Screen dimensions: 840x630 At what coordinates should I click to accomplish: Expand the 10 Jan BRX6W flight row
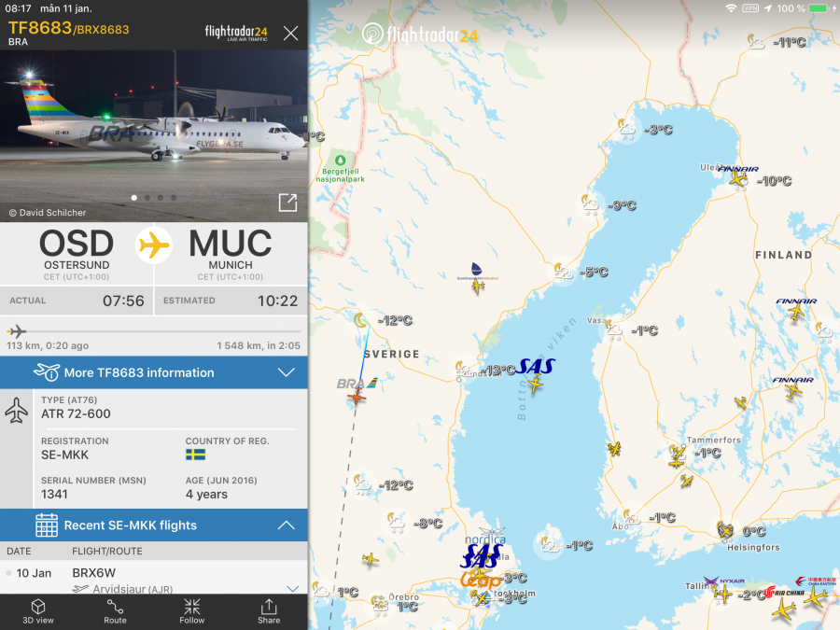coord(154,577)
